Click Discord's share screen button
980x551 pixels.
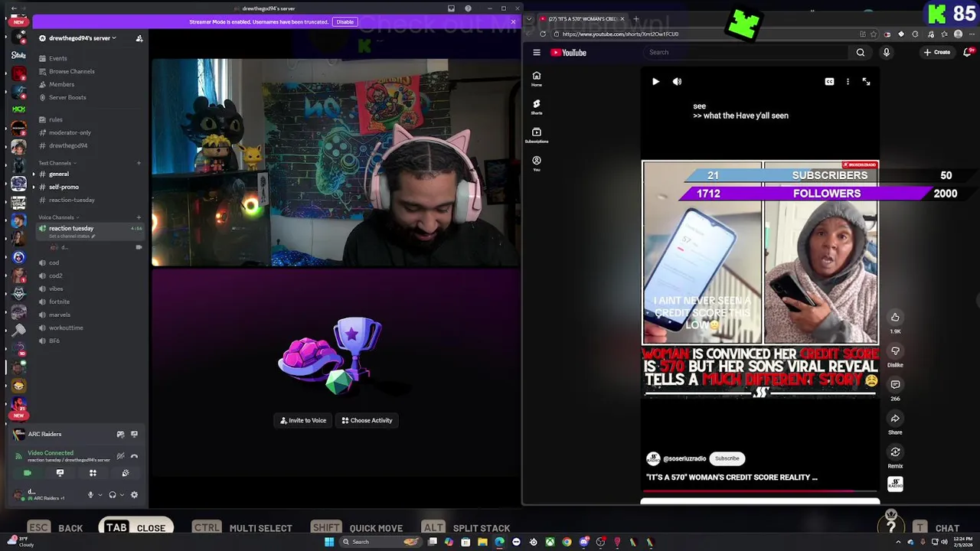coord(60,473)
